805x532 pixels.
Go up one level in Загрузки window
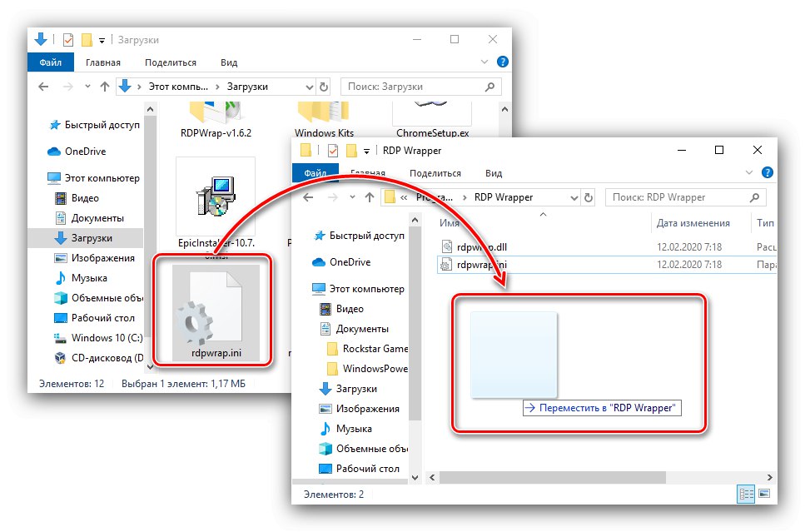tap(105, 87)
